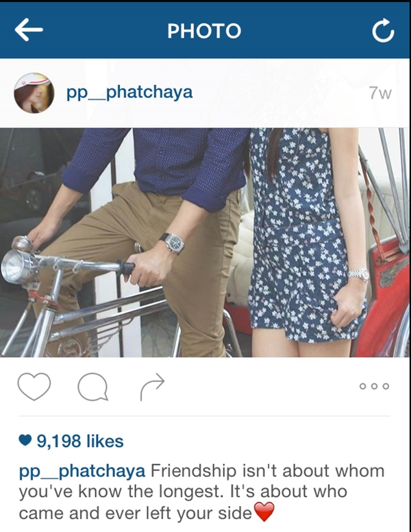Tap the small blue heart beside likes

(25, 441)
